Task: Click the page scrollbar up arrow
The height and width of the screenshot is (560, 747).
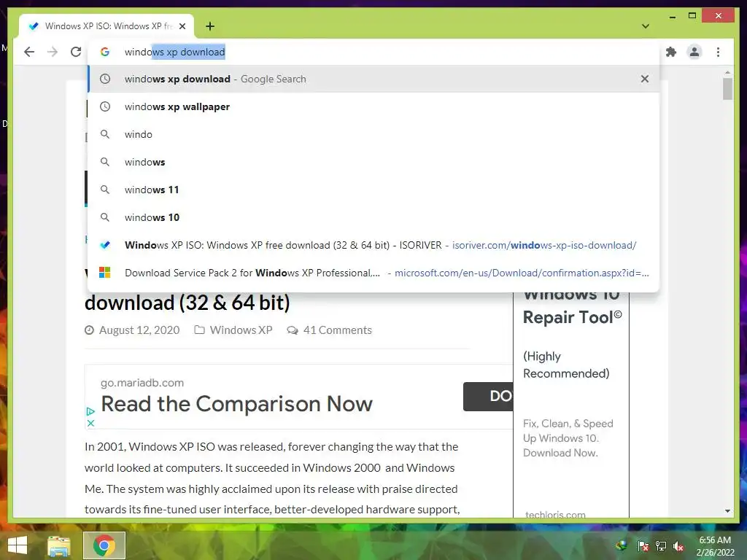Action: tap(727, 72)
